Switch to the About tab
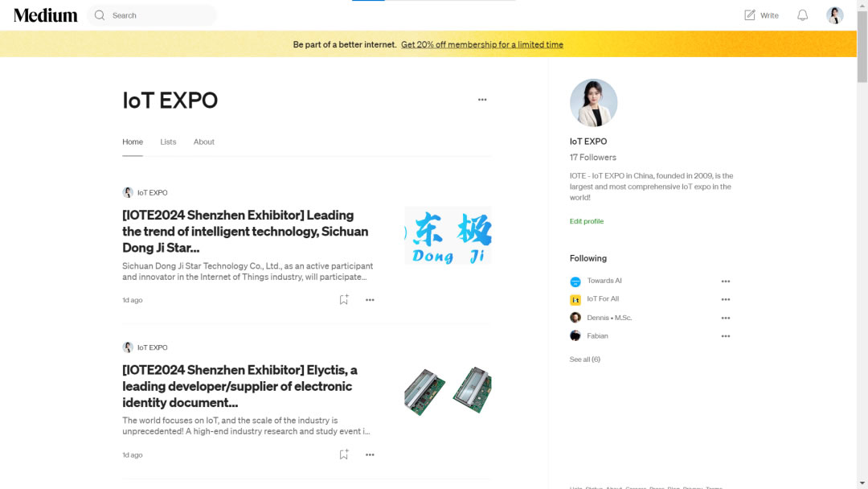This screenshot has width=868, height=489. tap(203, 142)
